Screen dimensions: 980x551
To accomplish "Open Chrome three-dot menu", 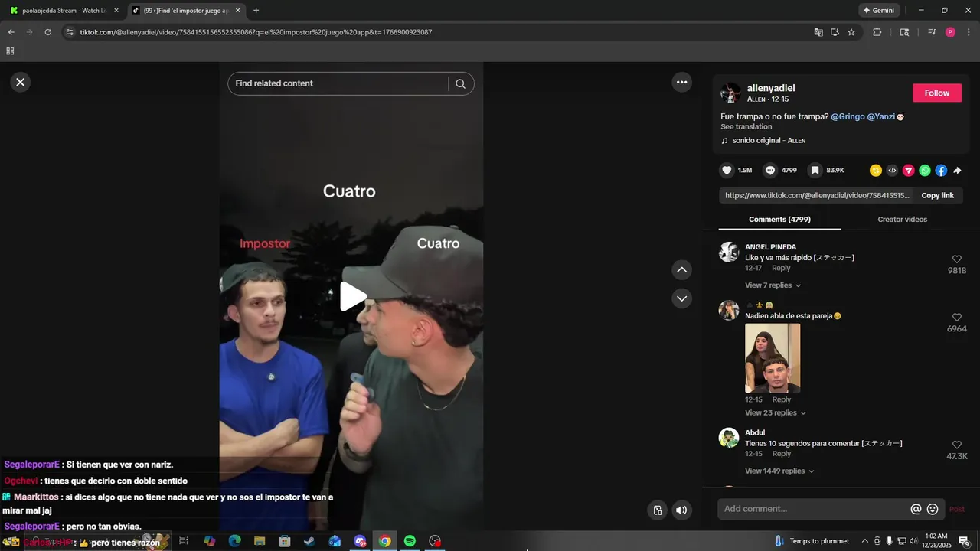I will pyautogui.click(x=969, y=32).
